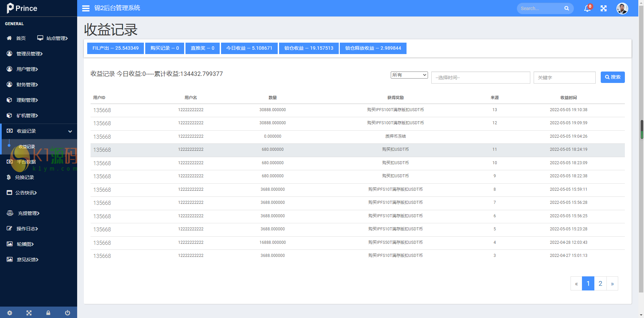Screen dimensions: 644x318
Task: Click fullscreen icon at sidebar bottom
Action: (29, 313)
